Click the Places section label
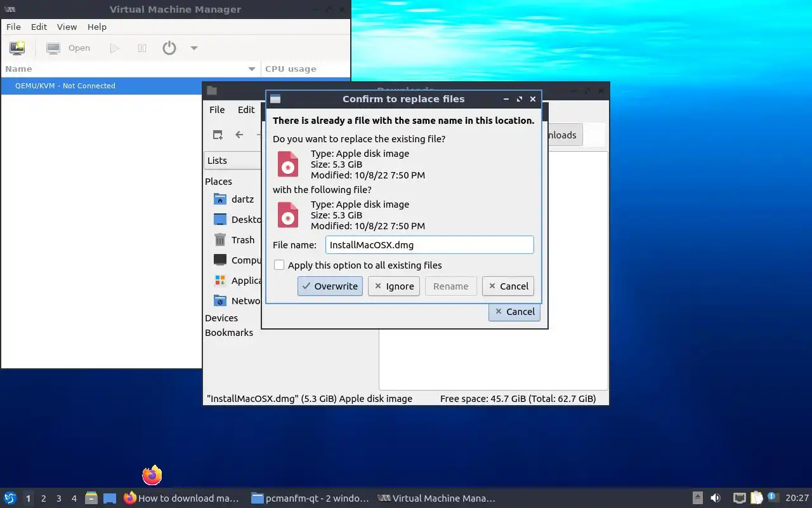This screenshot has height=508, width=812. tap(218, 181)
